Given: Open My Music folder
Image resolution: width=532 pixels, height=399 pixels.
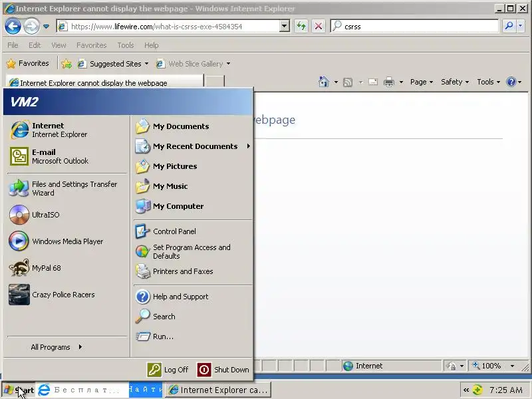Looking at the screenshot, I should [193, 186].
